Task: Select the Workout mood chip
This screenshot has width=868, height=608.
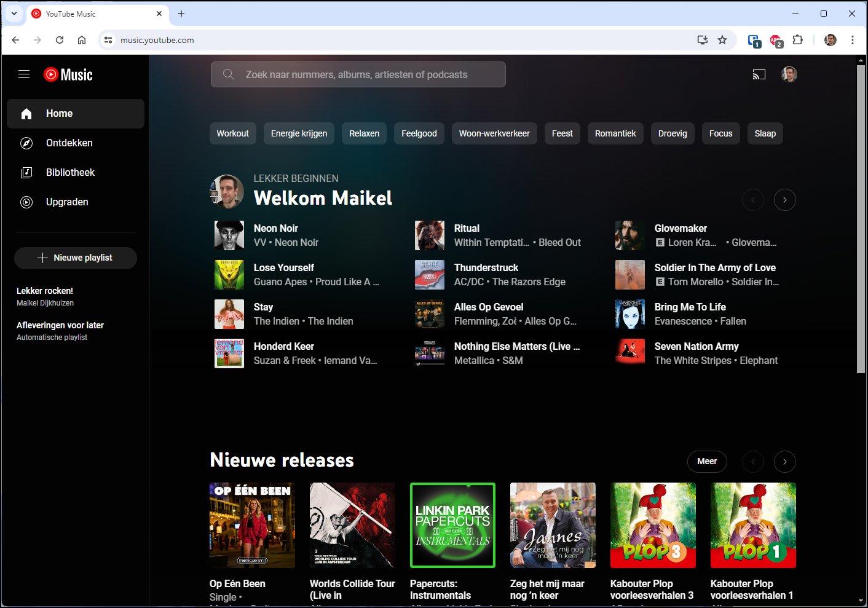Action: pyautogui.click(x=233, y=133)
